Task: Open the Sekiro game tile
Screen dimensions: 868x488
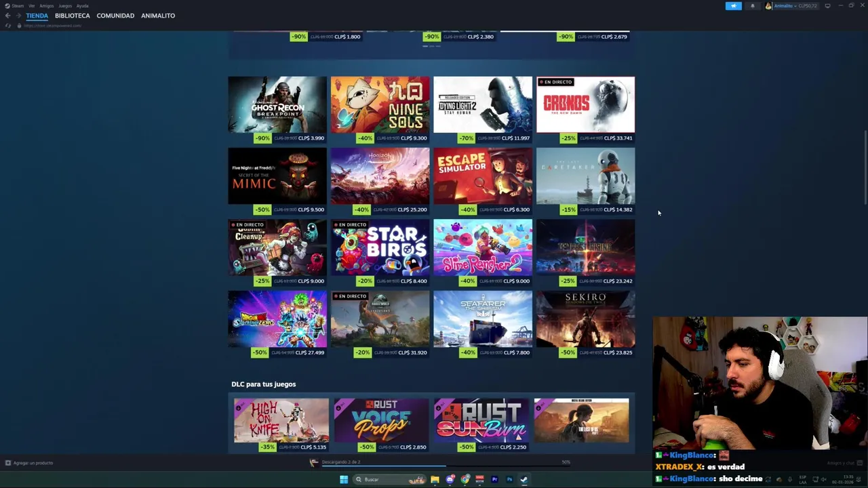Action: 585,319
